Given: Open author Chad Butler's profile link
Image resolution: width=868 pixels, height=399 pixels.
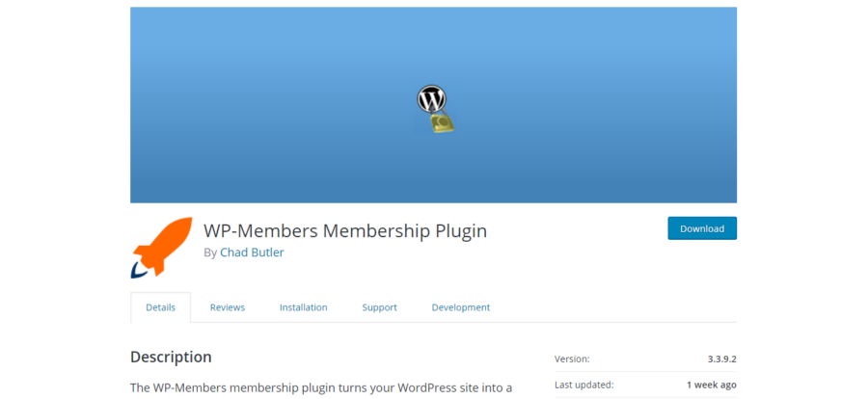Looking at the screenshot, I should click(x=252, y=253).
